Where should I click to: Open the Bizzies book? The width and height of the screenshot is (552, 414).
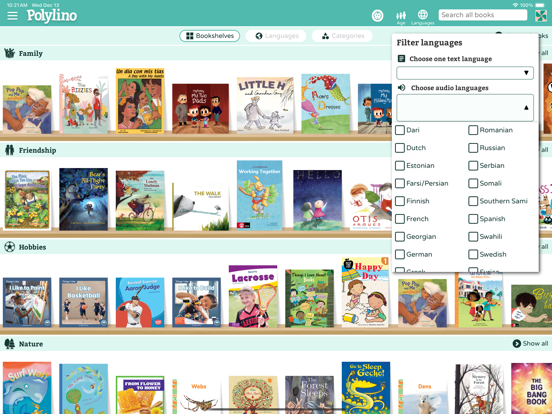click(x=84, y=104)
